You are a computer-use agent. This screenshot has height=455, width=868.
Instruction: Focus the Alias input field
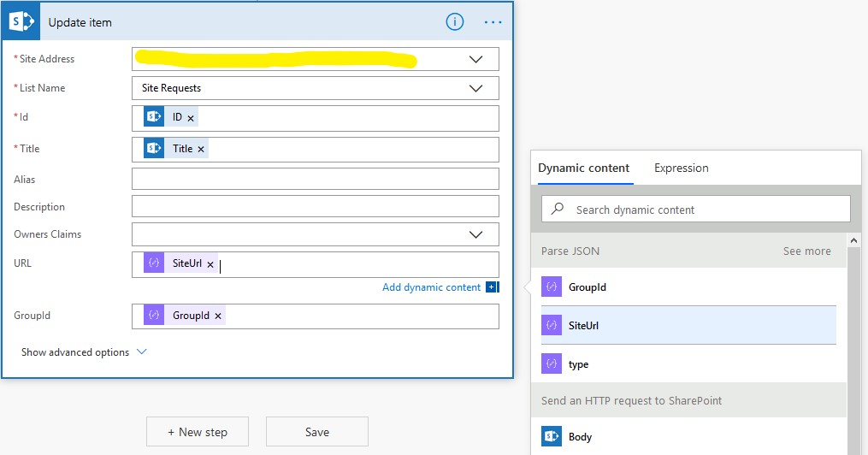tap(316, 179)
